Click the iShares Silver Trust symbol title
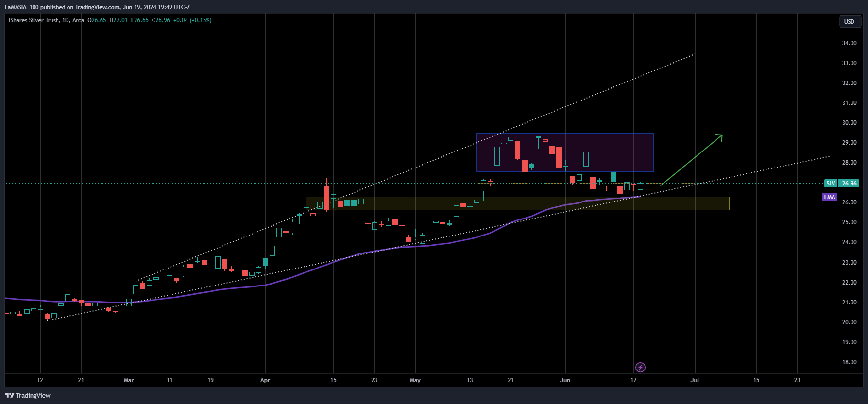The image size is (868, 404). coord(34,20)
